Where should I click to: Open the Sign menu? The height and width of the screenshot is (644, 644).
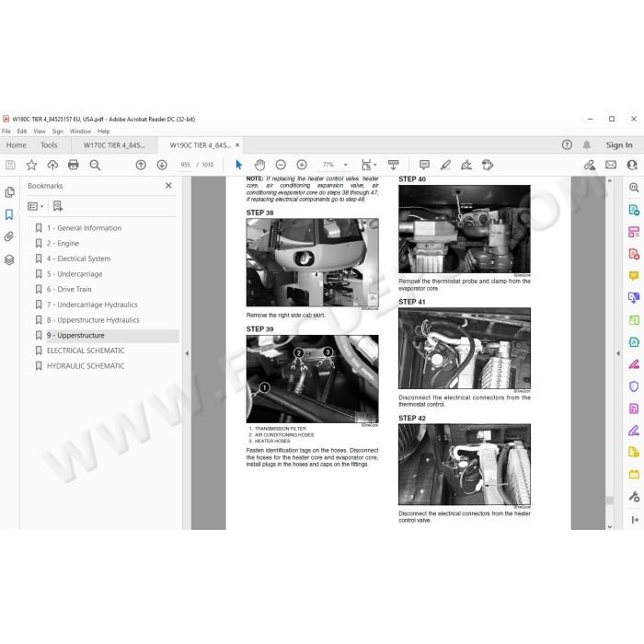(x=57, y=132)
